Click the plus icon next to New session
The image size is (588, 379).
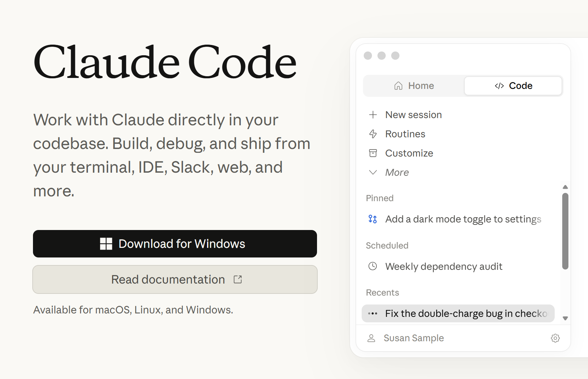tap(373, 115)
